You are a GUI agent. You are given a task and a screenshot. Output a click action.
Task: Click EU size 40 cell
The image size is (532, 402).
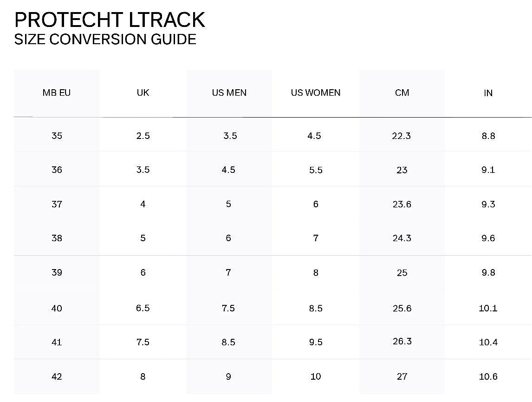point(57,308)
